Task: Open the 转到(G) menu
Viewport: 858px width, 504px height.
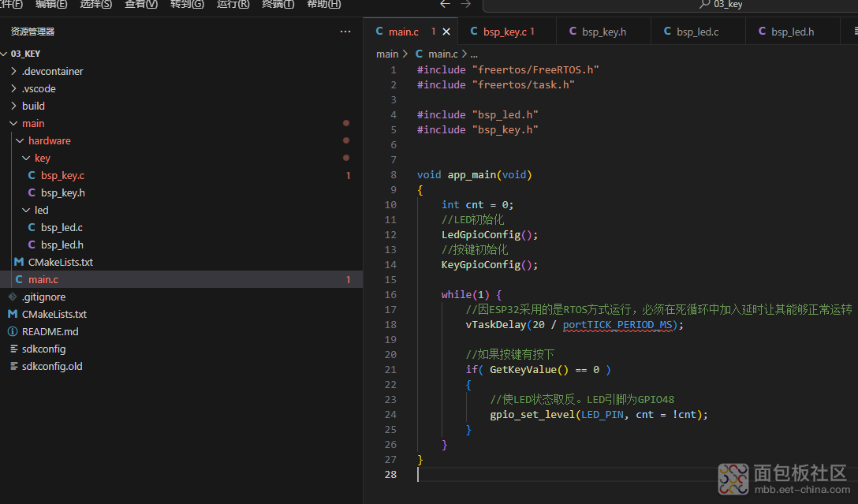Action: click(x=187, y=5)
